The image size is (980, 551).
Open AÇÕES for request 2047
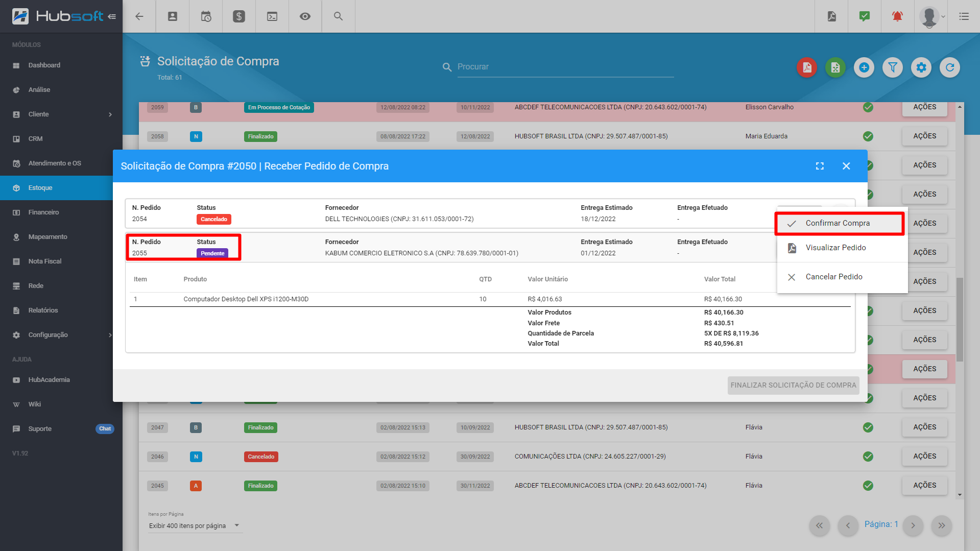[x=924, y=427]
